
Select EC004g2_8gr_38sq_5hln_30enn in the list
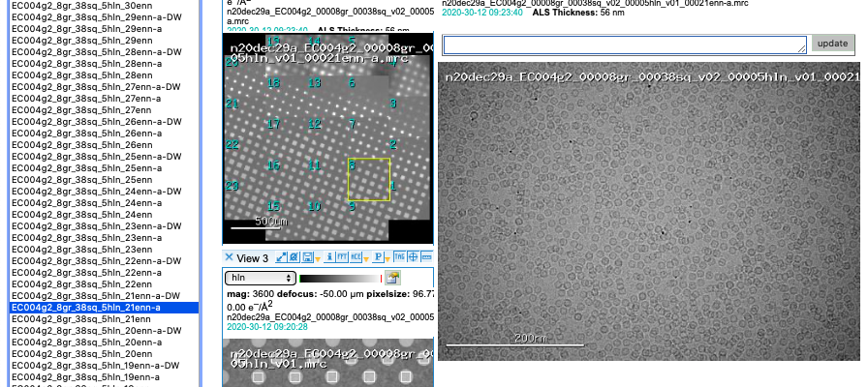(104, 6)
